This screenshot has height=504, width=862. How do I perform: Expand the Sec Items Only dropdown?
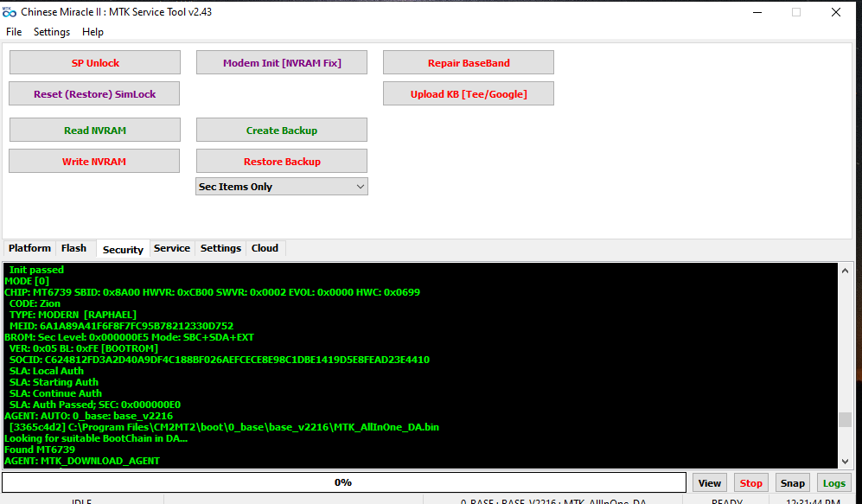(282, 187)
